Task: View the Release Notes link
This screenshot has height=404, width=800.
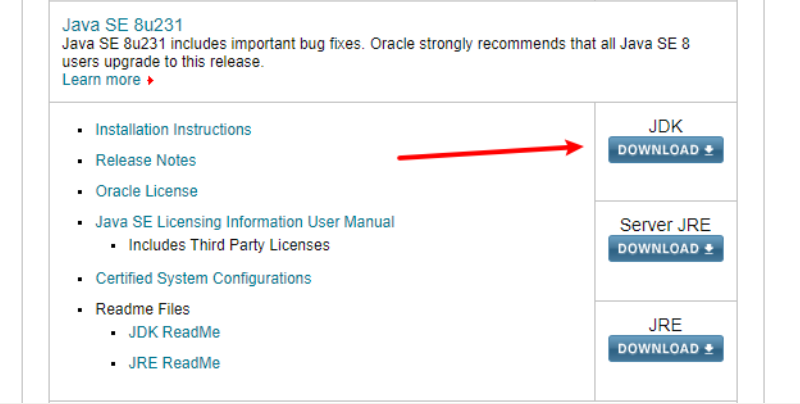Action: click(x=146, y=160)
